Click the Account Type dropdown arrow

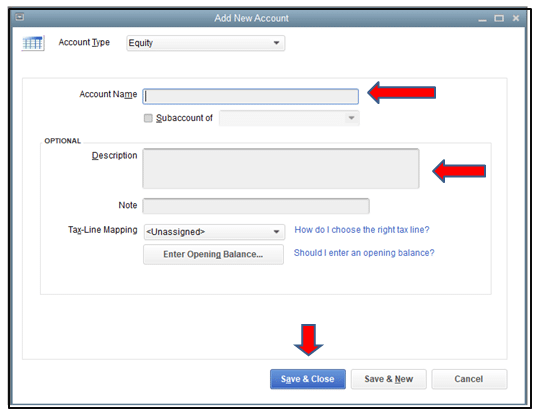tap(276, 43)
